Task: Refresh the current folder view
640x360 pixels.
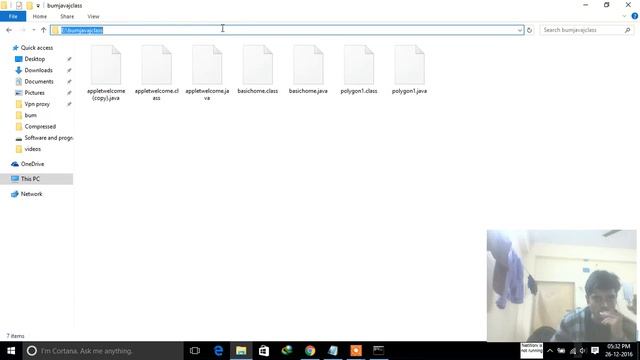Action: click(529, 30)
